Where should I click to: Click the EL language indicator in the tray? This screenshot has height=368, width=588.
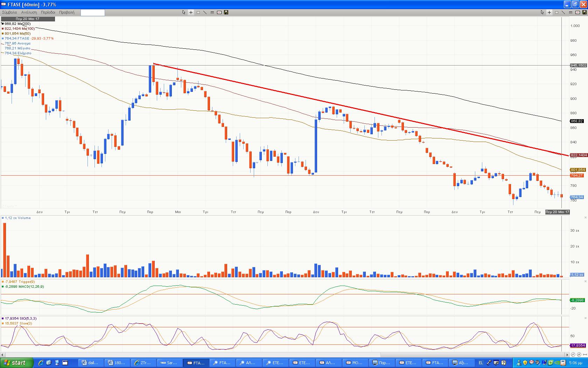point(481,363)
